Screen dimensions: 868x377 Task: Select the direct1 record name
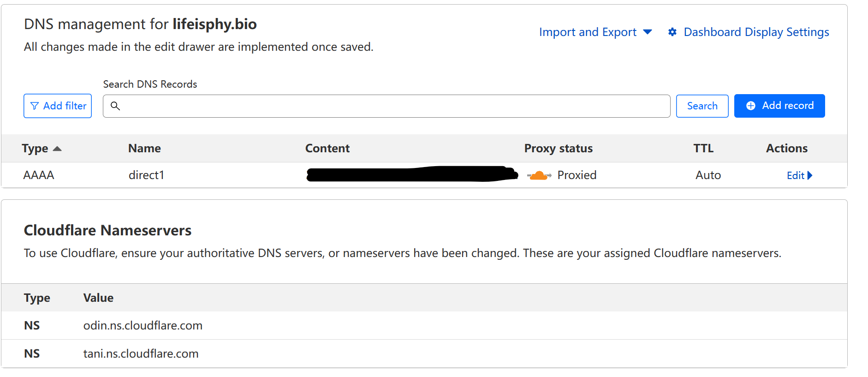click(x=146, y=175)
